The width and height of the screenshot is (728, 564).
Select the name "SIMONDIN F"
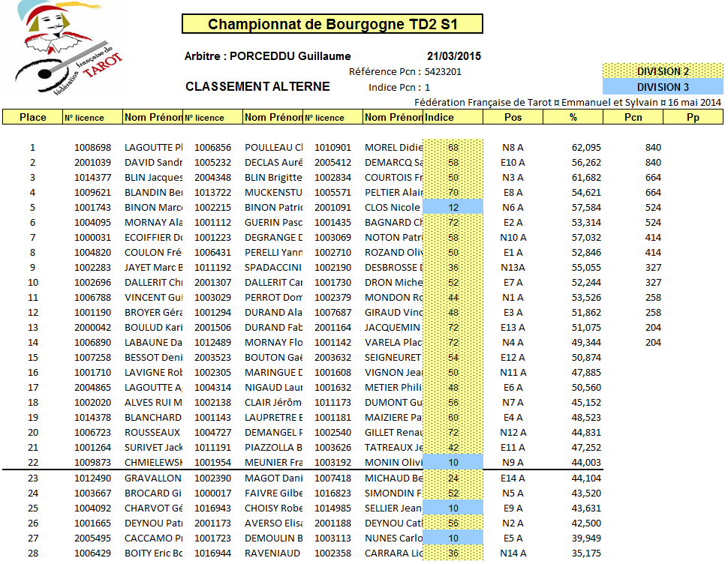[394, 493]
